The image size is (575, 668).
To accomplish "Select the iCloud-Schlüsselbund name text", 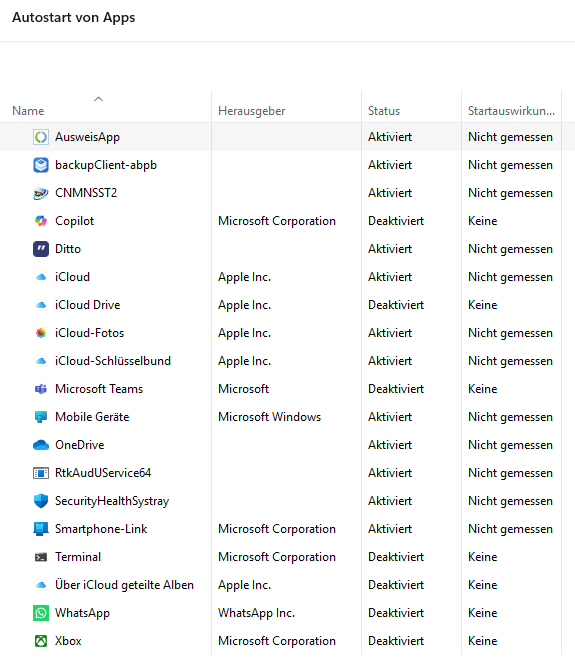I will tap(113, 361).
